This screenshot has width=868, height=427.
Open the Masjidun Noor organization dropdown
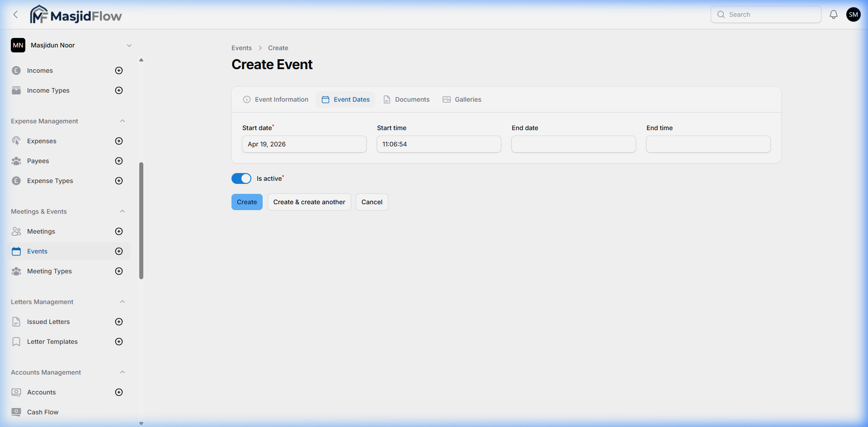(130, 45)
